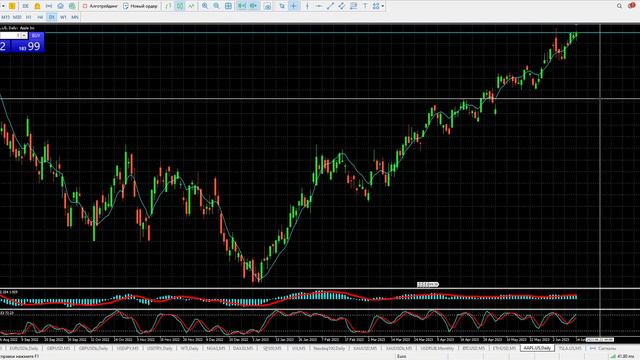This screenshot has width=640, height=360.
Task: Select the MN timeframe
Action: point(75,17)
